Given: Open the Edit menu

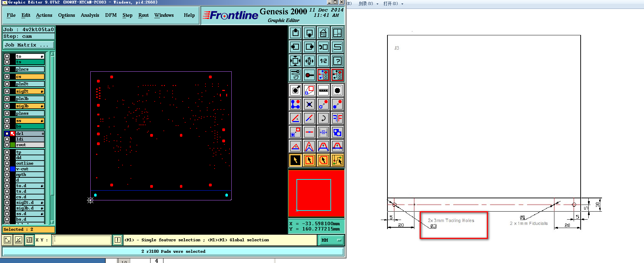Looking at the screenshot, I should tap(26, 15).
